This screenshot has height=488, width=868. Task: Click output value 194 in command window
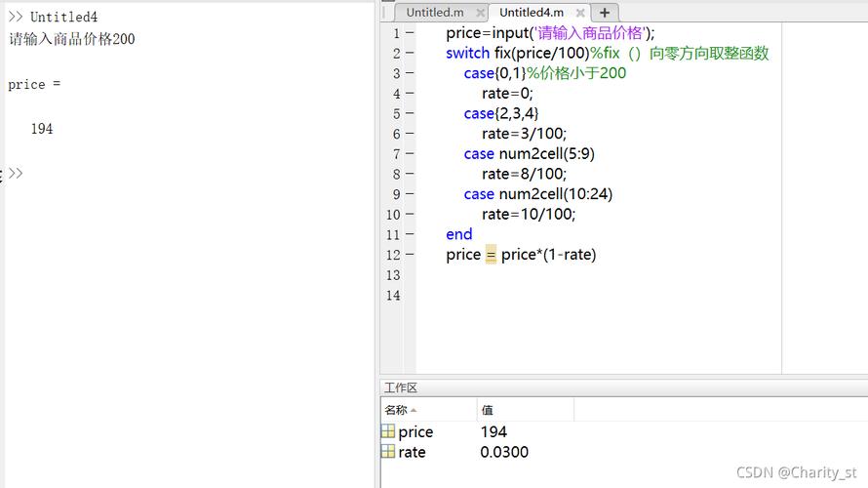(42, 129)
